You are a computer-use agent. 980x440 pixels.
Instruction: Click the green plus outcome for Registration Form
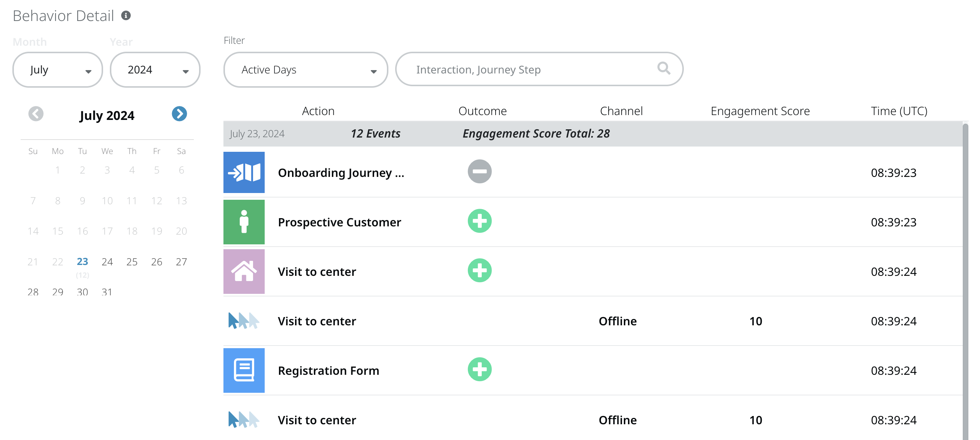(x=480, y=369)
